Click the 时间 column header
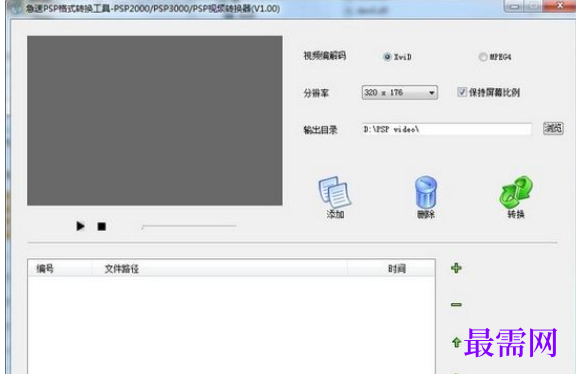Viewport: 576px width, 374px height. click(x=391, y=269)
